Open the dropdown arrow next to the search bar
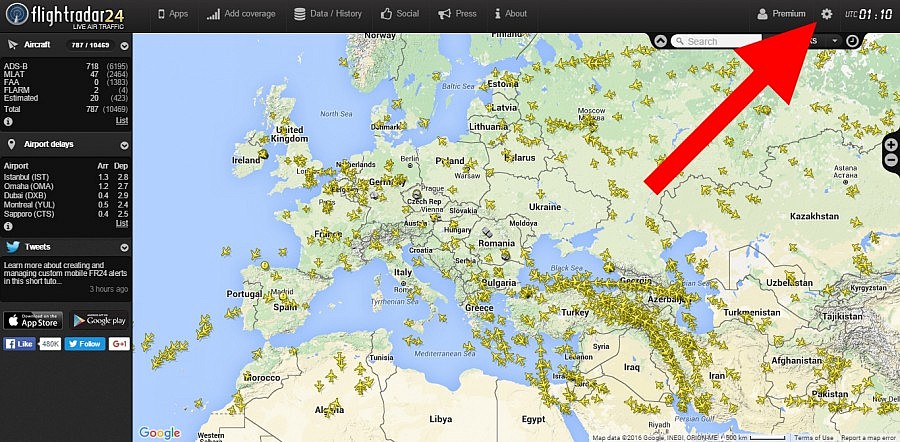The width and height of the screenshot is (900, 442). point(834,41)
